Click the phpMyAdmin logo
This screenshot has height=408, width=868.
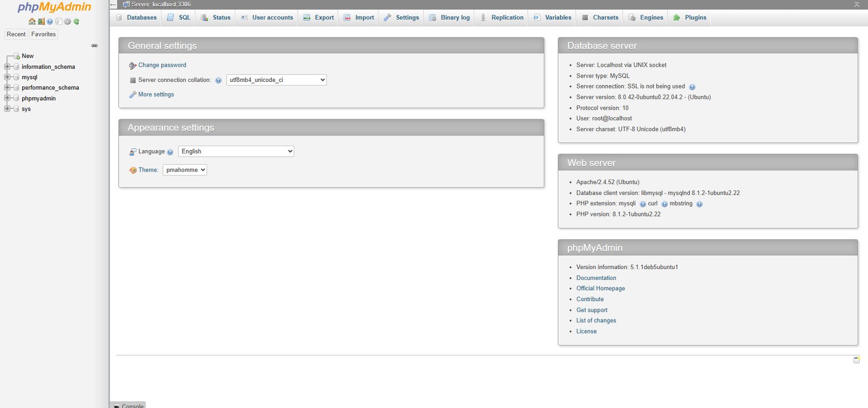tap(54, 7)
